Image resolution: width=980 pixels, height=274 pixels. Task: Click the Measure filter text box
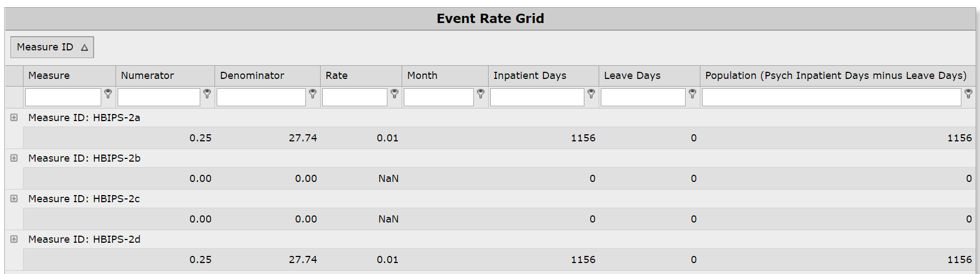pos(63,97)
